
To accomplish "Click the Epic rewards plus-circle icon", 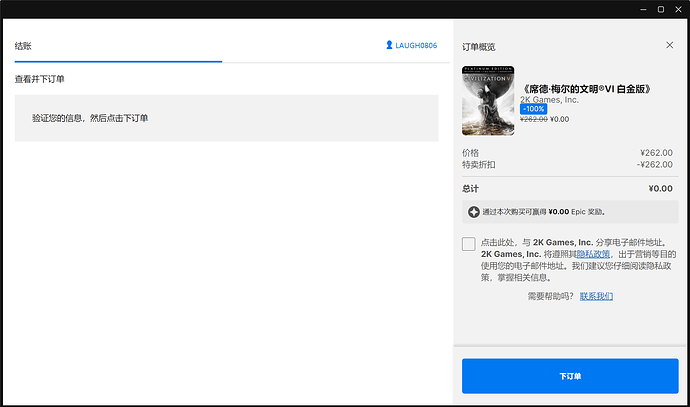I will tap(473, 212).
